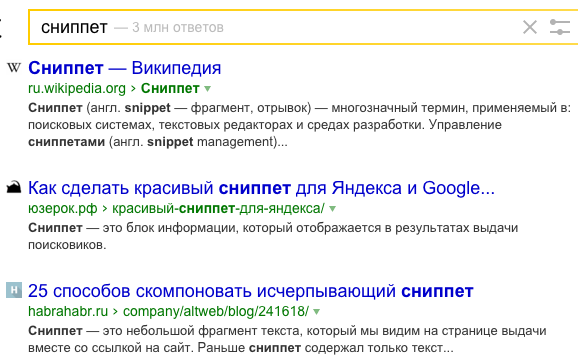Expand dropdown arrow after company/altweb/blog/241618/
Image resolution: width=578 pixels, height=364 pixels.
tap(316, 312)
